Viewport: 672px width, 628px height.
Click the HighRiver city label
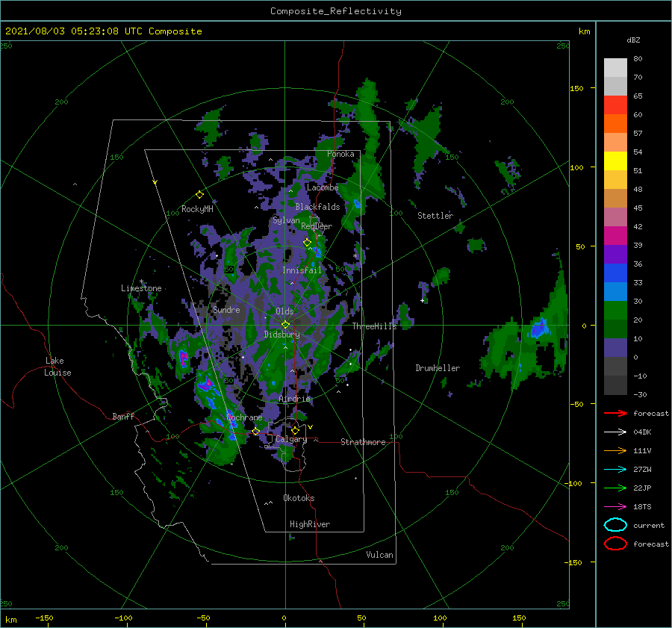(x=310, y=524)
